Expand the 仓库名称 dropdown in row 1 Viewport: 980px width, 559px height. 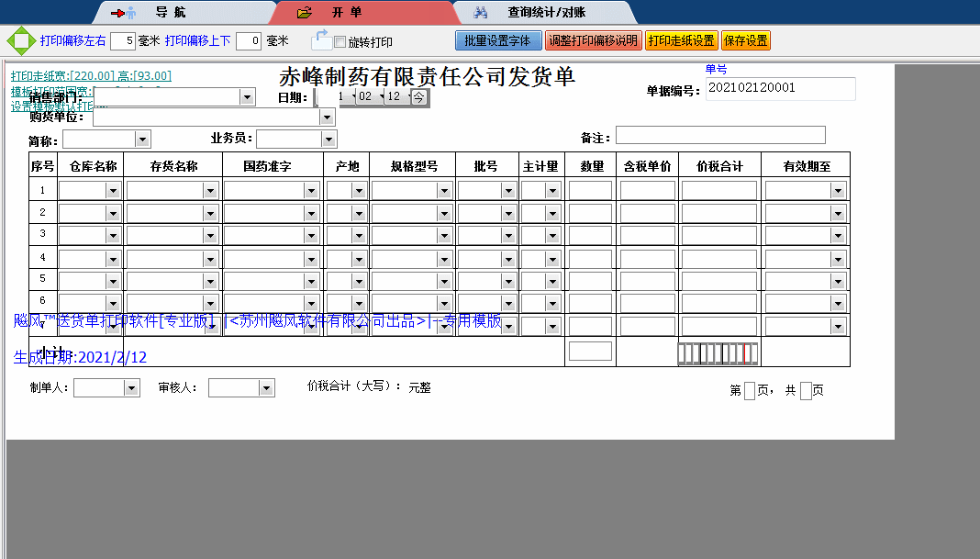point(114,189)
